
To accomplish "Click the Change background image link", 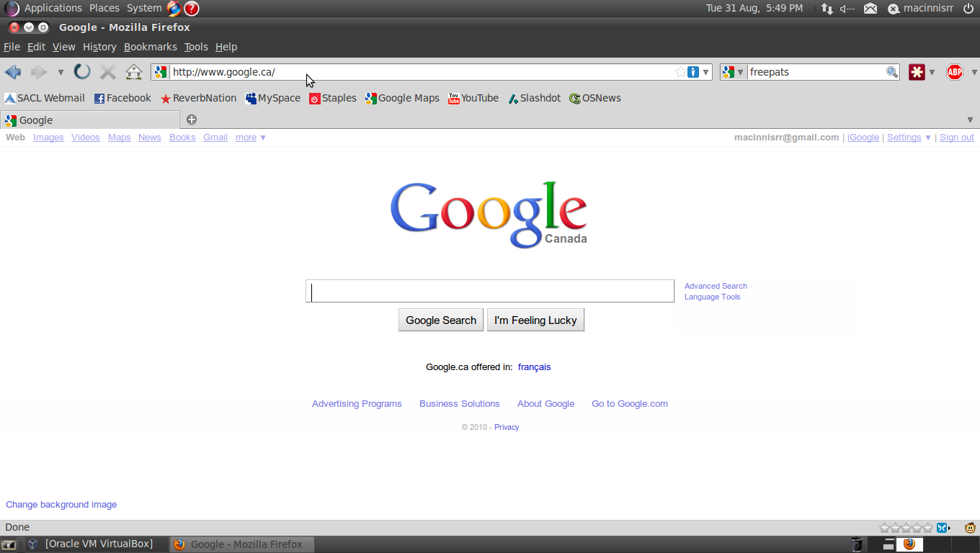I will pyautogui.click(x=61, y=505).
